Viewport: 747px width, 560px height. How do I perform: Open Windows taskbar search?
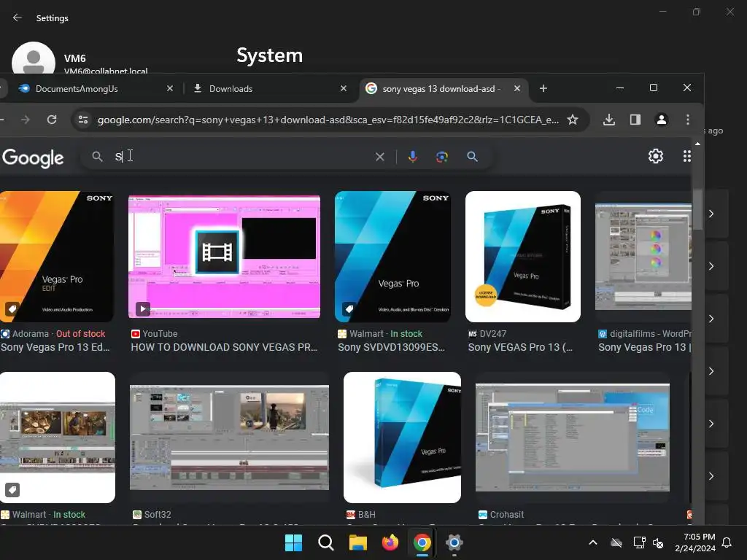pyautogui.click(x=326, y=542)
